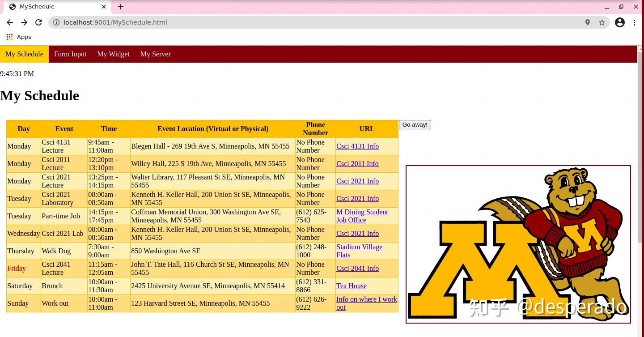Open the Stadium Village Flats link
The width and height of the screenshot is (644, 337).
(x=359, y=251)
